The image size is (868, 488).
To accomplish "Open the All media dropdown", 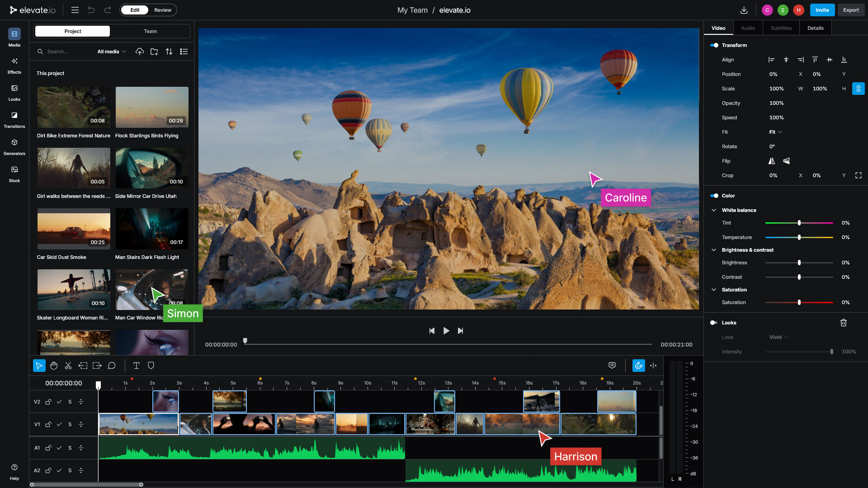I will click(112, 52).
